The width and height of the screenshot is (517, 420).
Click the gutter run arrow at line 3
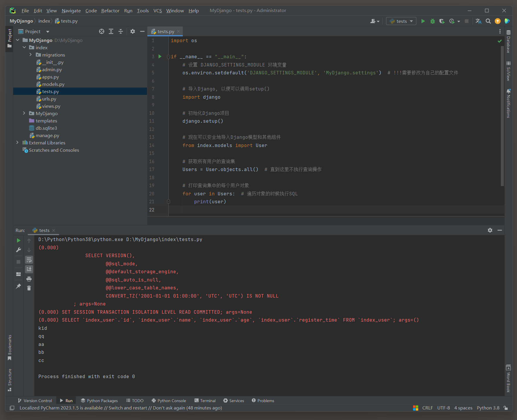160,57
